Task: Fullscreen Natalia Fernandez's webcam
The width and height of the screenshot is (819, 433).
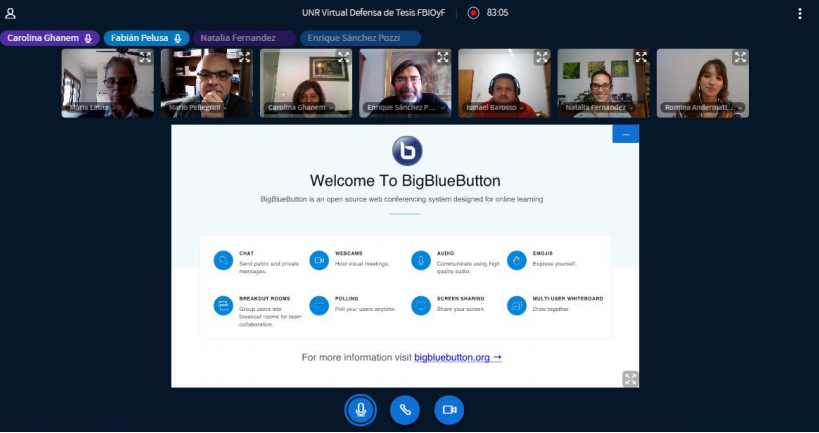Action: (x=640, y=58)
